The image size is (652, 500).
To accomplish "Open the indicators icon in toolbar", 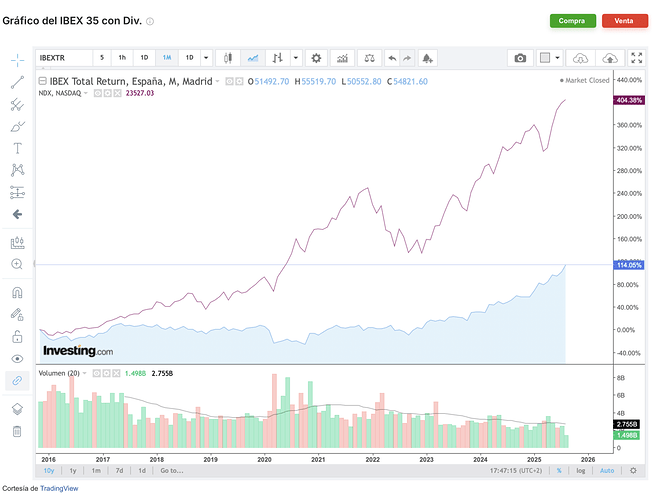I will point(342,58).
